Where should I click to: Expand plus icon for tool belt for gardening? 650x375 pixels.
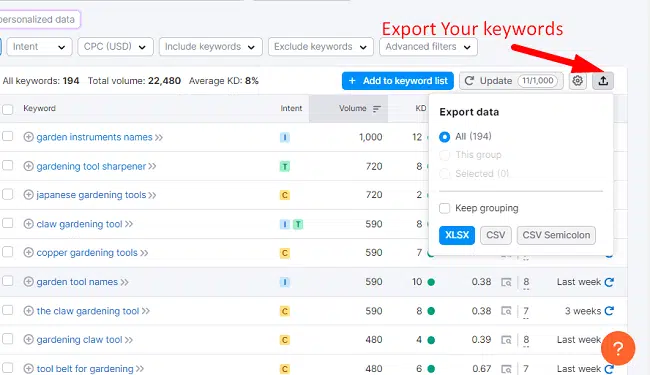pos(28,368)
